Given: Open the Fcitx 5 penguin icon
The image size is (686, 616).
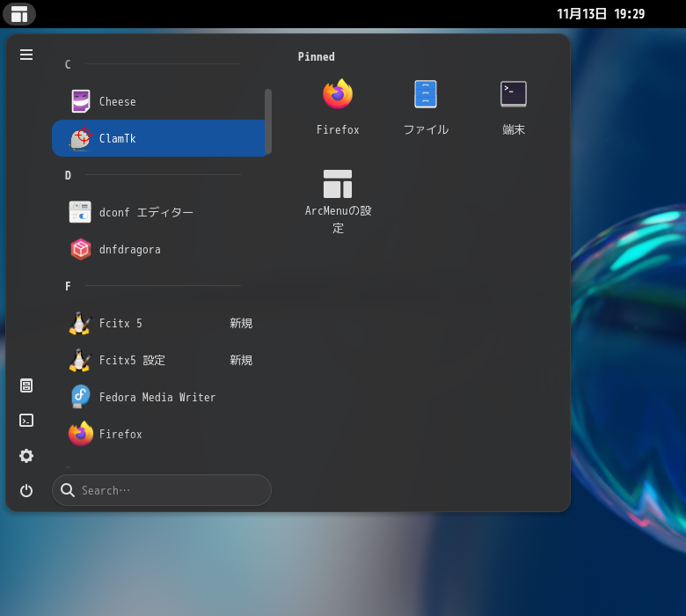Looking at the screenshot, I should 80,323.
